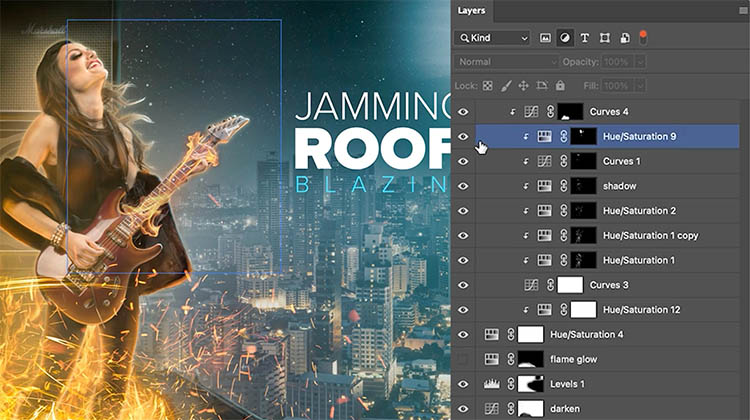The width and height of the screenshot is (750, 420).
Task: Select the flame glow mask thumbnail
Action: 531,359
